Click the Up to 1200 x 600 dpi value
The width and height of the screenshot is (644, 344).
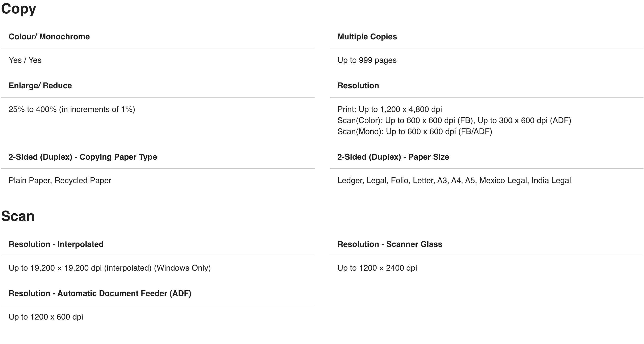click(46, 317)
